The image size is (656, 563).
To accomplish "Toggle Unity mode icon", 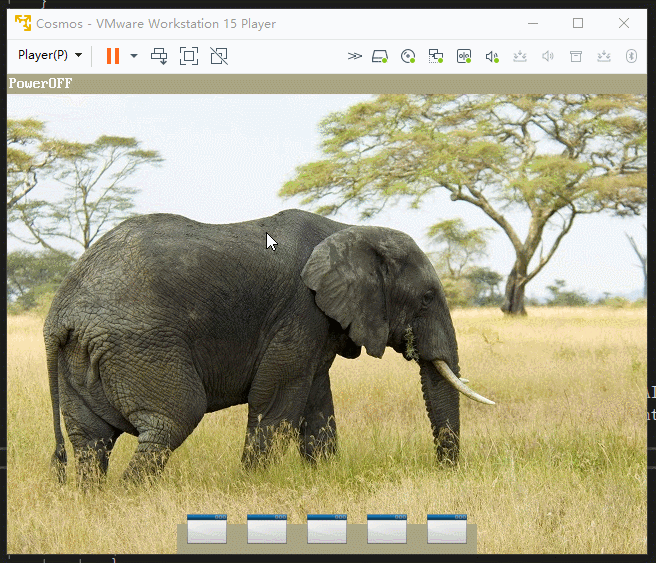I will coord(219,56).
